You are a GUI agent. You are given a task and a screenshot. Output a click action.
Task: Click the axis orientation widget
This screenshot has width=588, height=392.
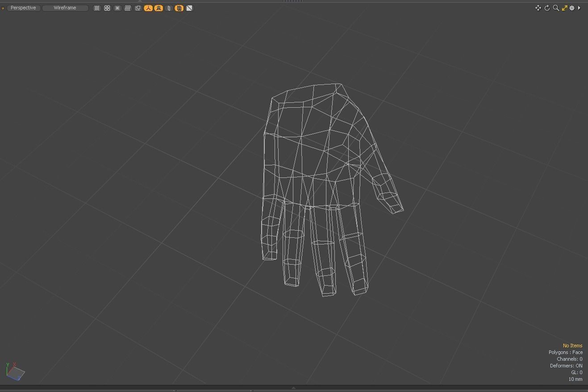16,371
